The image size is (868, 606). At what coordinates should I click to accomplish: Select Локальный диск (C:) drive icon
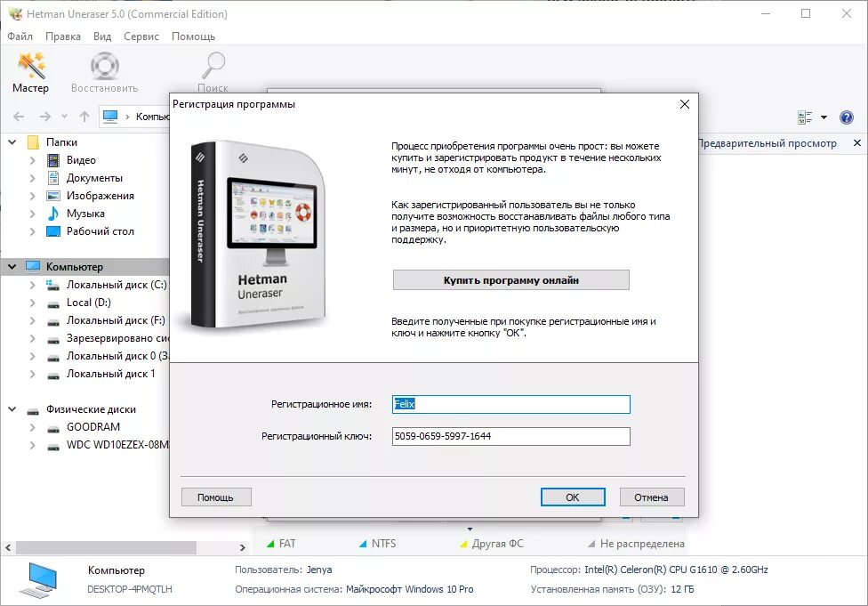pos(53,286)
